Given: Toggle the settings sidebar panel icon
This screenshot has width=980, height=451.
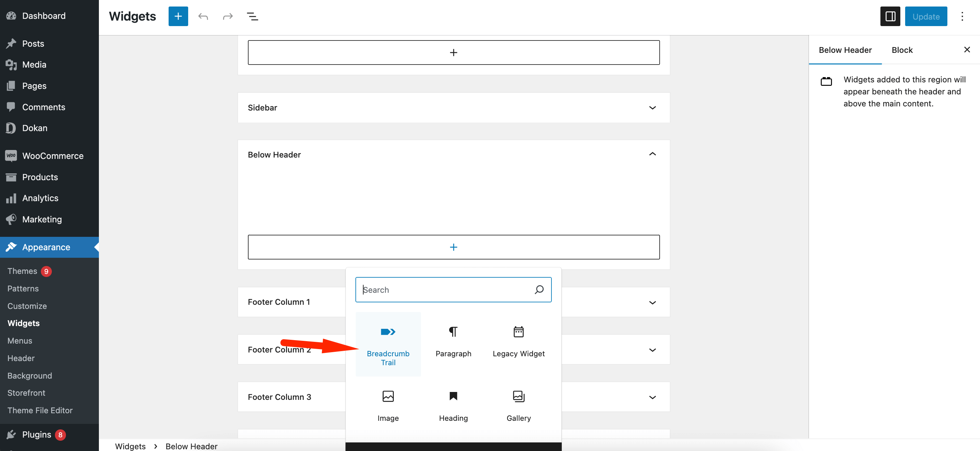Looking at the screenshot, I should point(890,16).
